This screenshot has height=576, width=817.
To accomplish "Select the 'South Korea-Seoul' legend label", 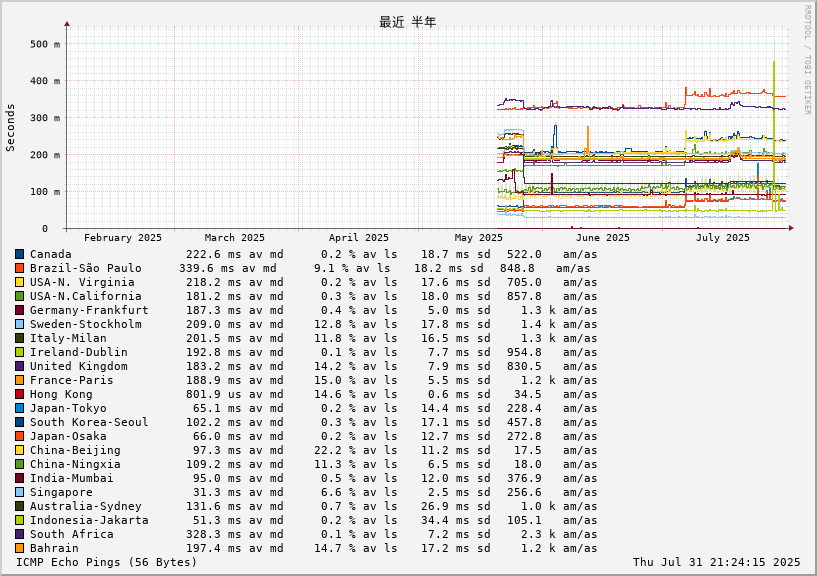I will click(89, 422).
